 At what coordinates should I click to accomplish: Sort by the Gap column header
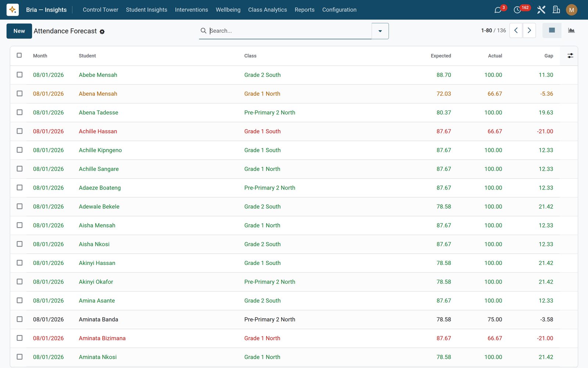click(549, 56)
